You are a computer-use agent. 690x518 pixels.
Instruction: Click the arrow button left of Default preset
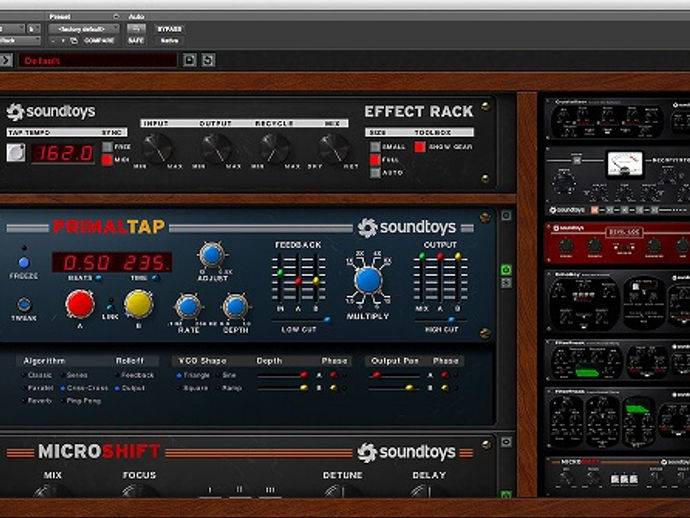6,60
